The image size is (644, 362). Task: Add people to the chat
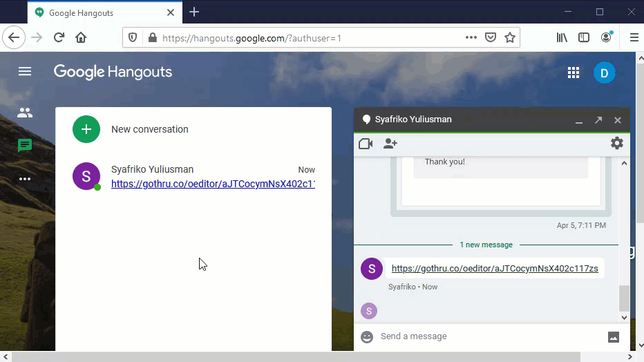click(x=390, y=144)
